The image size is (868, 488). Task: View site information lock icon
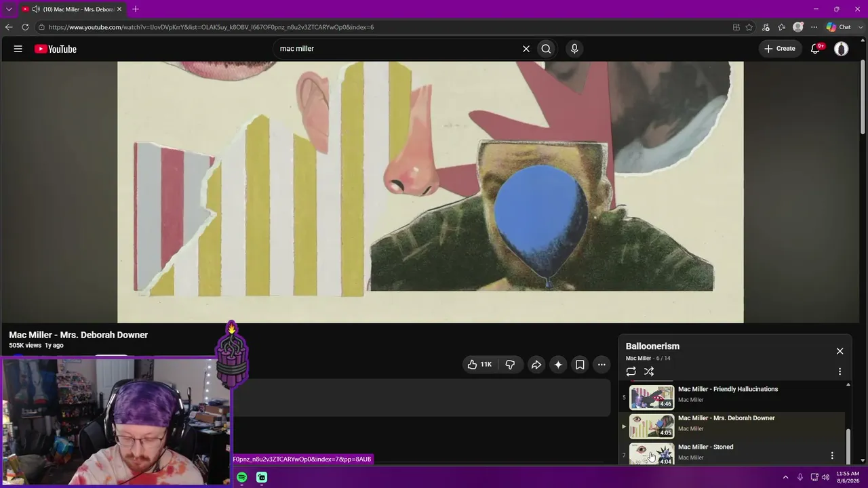tap(41, 27)
